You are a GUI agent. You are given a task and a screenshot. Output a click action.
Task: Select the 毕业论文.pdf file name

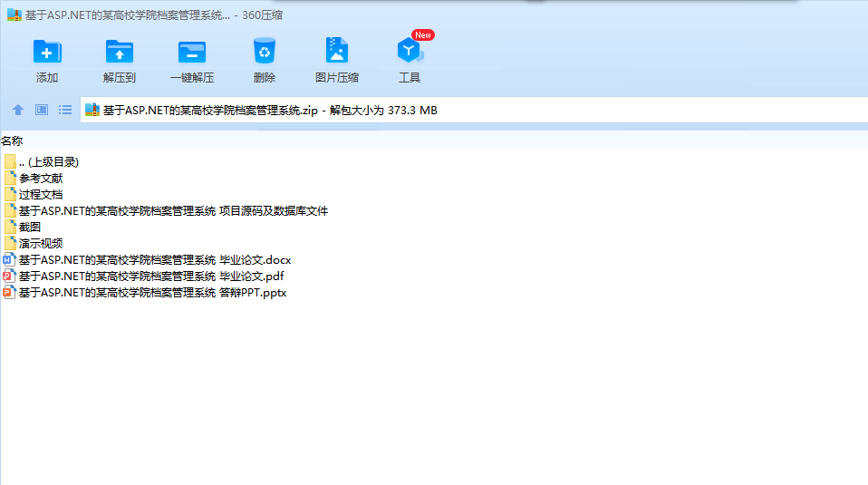(x=151, y=276)
